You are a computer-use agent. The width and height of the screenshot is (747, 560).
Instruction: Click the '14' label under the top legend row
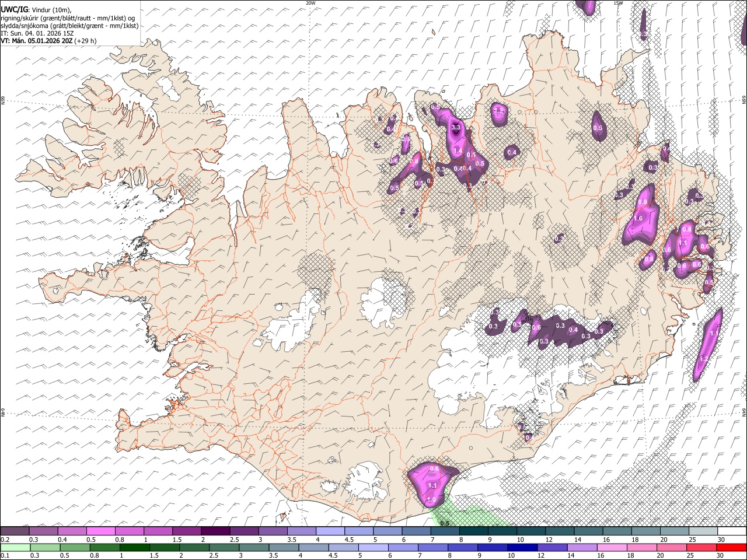tap(579, 540)
